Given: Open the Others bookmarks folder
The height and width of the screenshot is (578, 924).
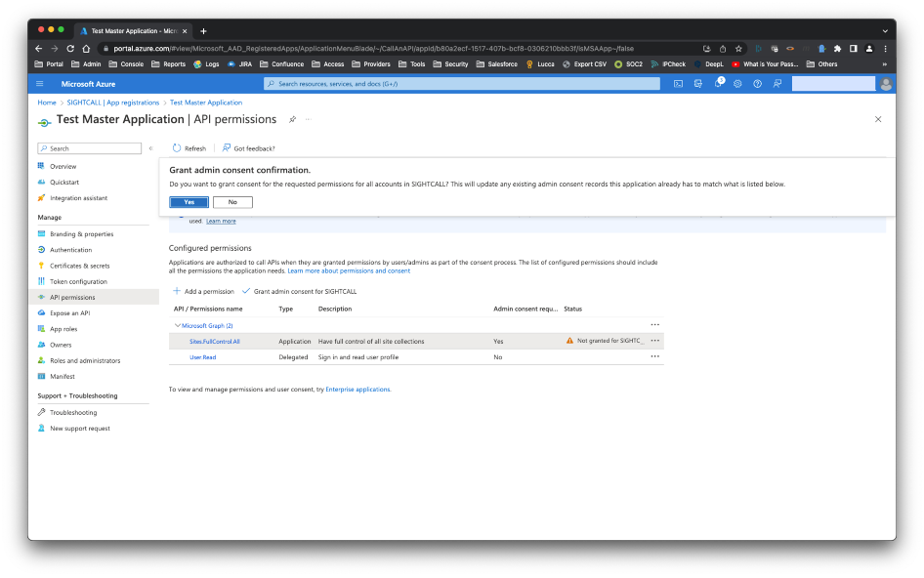Looking at the screenshot, I should tap(821, 64).
